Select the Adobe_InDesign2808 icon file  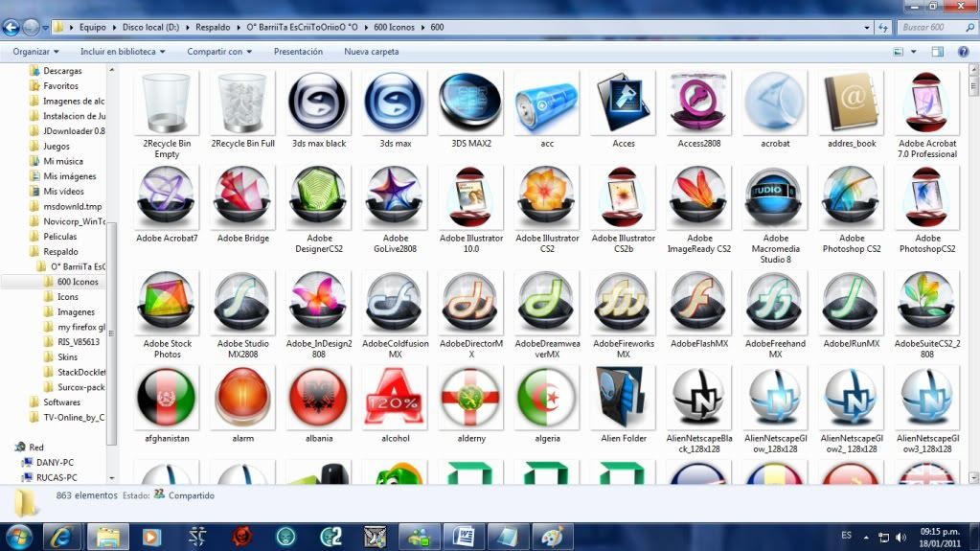click(x=319, y=315)
